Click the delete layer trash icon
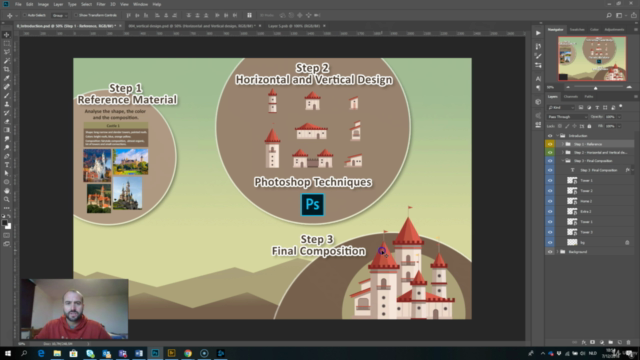The height and width of the screenshot is (360, 640). click(x=629, y=342)
